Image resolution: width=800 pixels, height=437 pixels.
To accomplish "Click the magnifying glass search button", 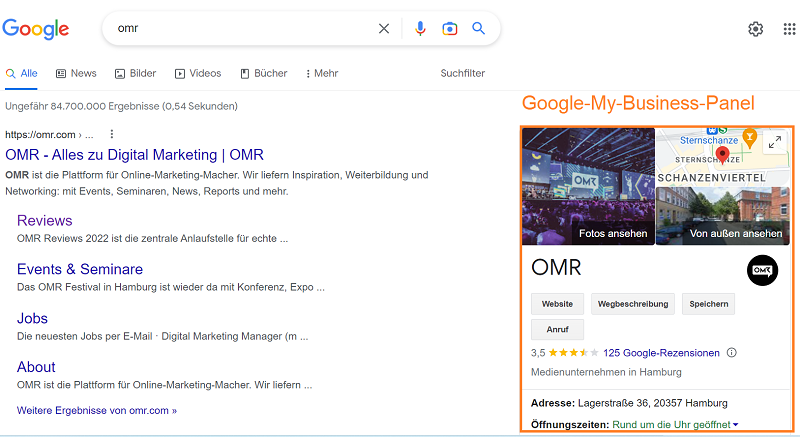I will [x=479, y=29].
